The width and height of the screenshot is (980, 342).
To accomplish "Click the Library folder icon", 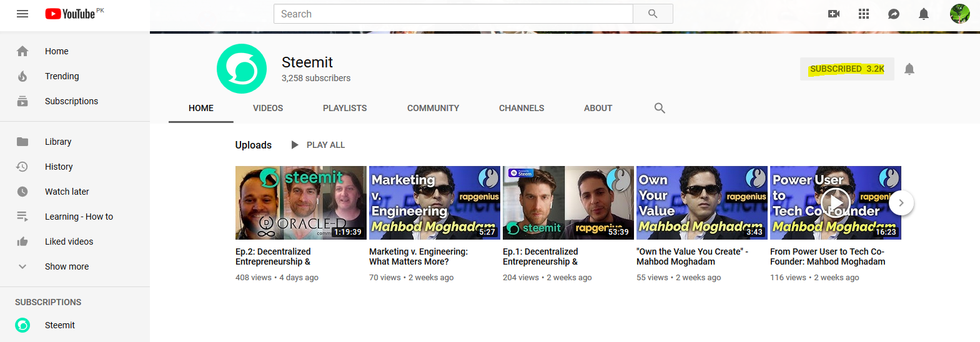I will 22,142.
